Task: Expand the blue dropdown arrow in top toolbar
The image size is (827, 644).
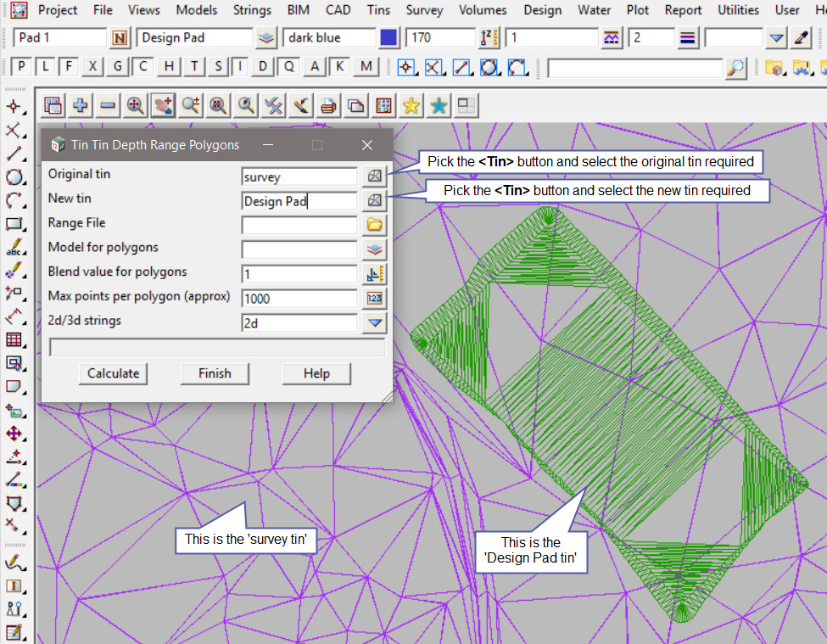Action: pyautogui.click(x=776, y=39)
